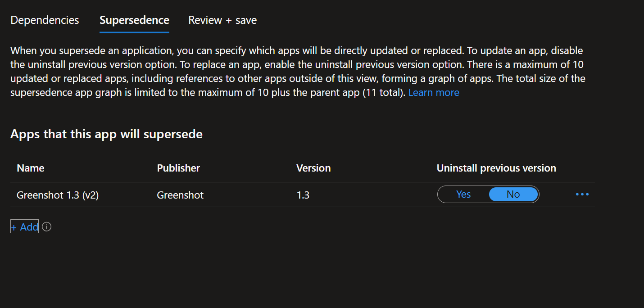Select the Supersedence tab
The image size is (644, 308).
coord(134,20)
